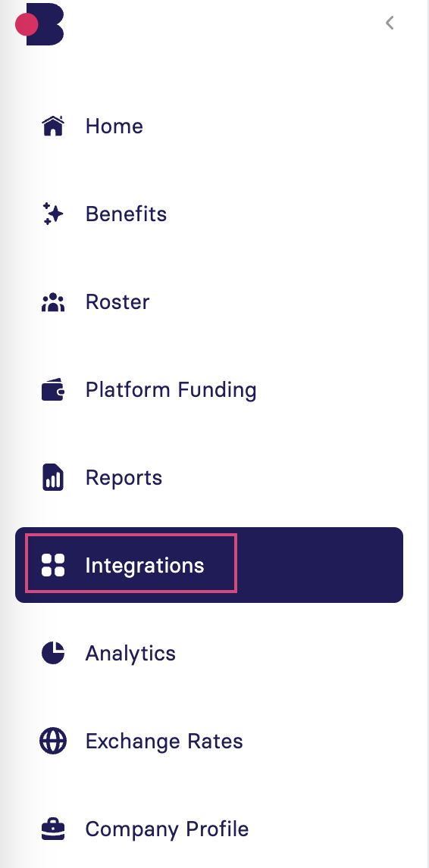429x868 pixels.
Task: Navigate to Reports text label
Action: tap(124, 478)
